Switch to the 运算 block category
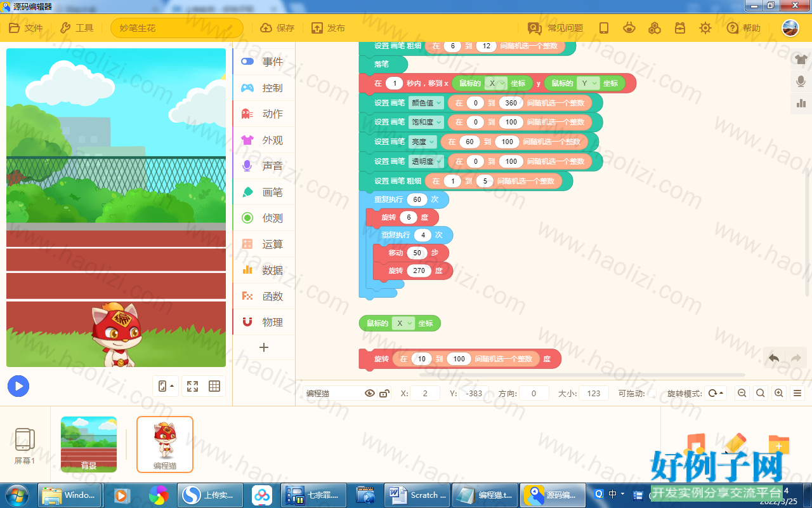Viewport: 812px width, 508px height. point(265,244)
